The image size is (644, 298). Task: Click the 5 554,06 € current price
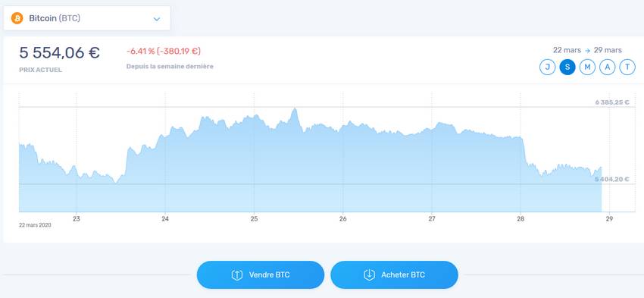coord(60,52)
